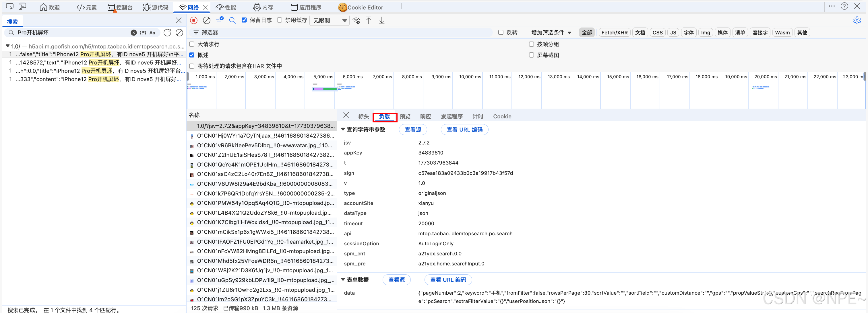Refresh the search results icon
868x313 pixels.
pyautogui.click(x=167, y=33)
